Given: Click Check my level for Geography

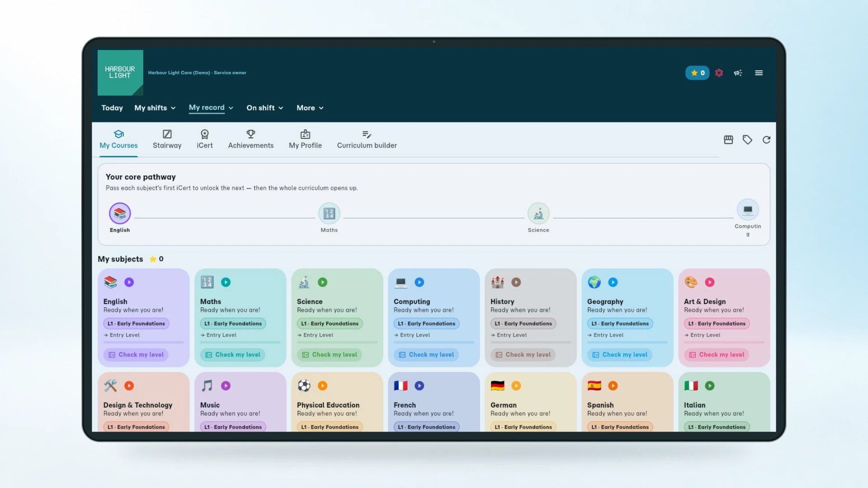Looking at the screenshot, I should [620, 355].
